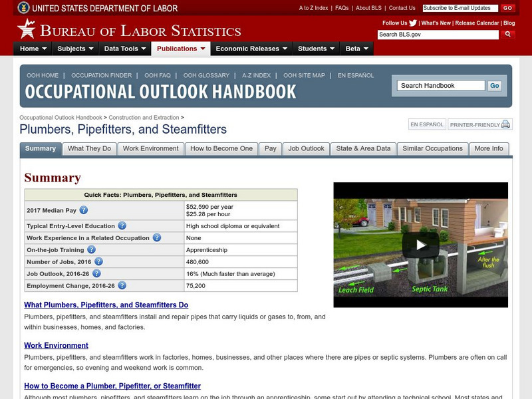Viewport: 532px width, 399px height.
Task: Switch to the Job Outlook tab
Action: 306,148
